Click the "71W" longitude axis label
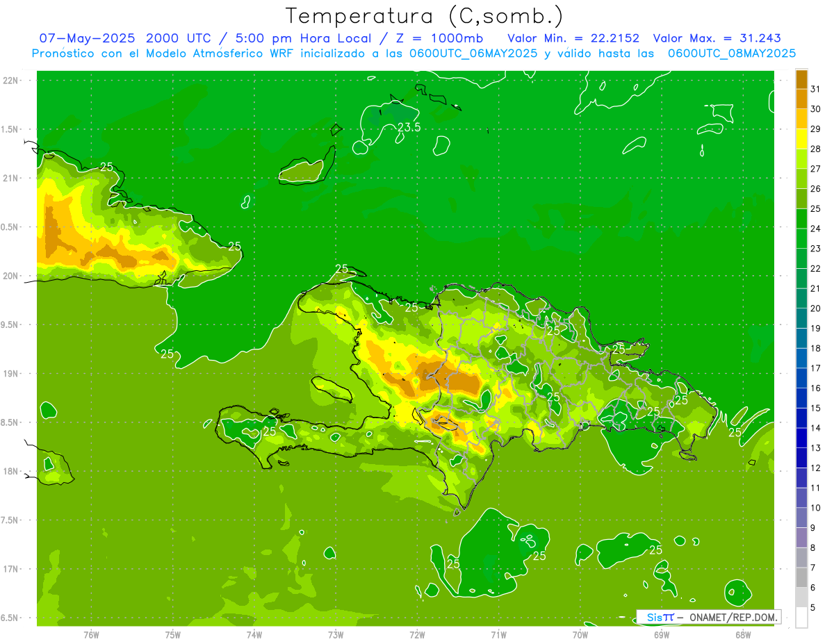The height and width of the screenshot is (644, 834). (498, 634)
